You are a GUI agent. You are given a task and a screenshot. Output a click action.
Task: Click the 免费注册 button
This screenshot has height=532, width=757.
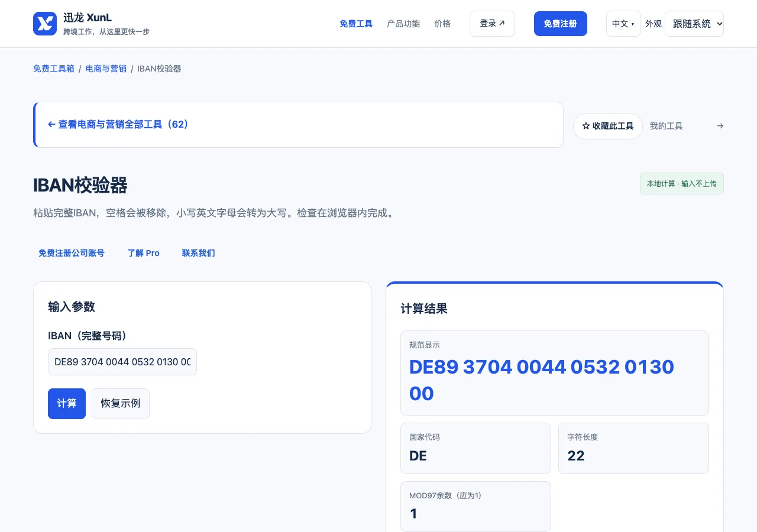pos(561,24)
